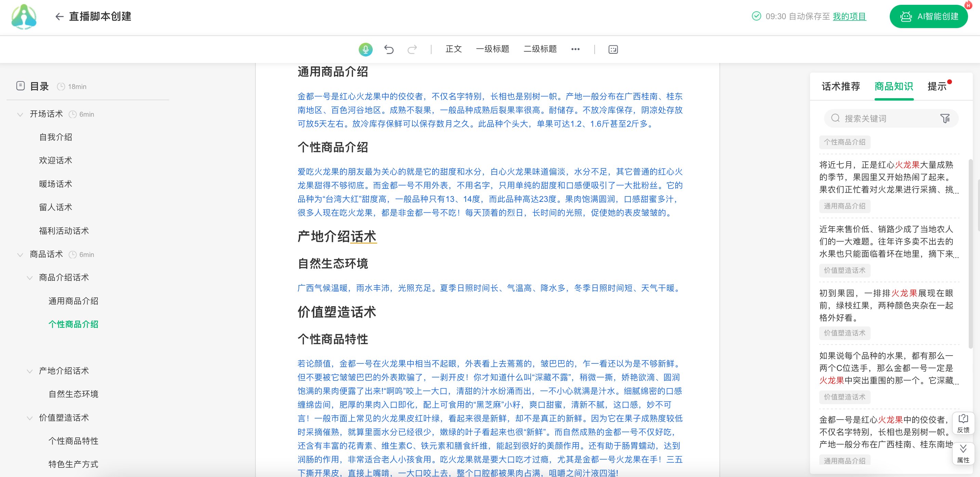Switch to the 商品知识 tab
Image resolution: width=980 pixels, height=477 pixels.
(893, 87)
